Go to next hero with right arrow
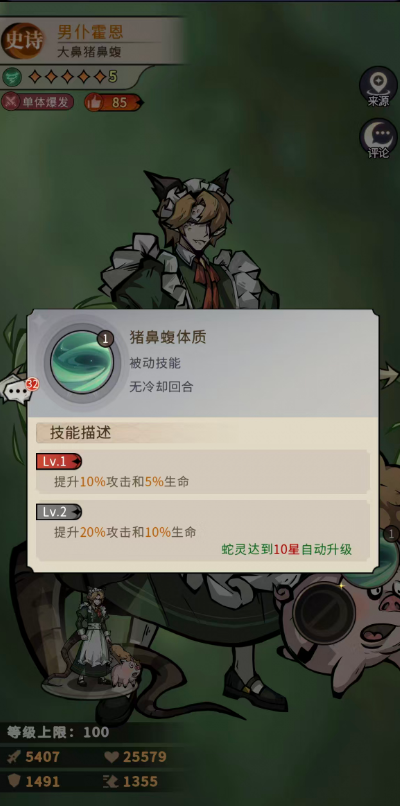Image resolution: width=400 pixels, height=806 pixels. point(389,374)
